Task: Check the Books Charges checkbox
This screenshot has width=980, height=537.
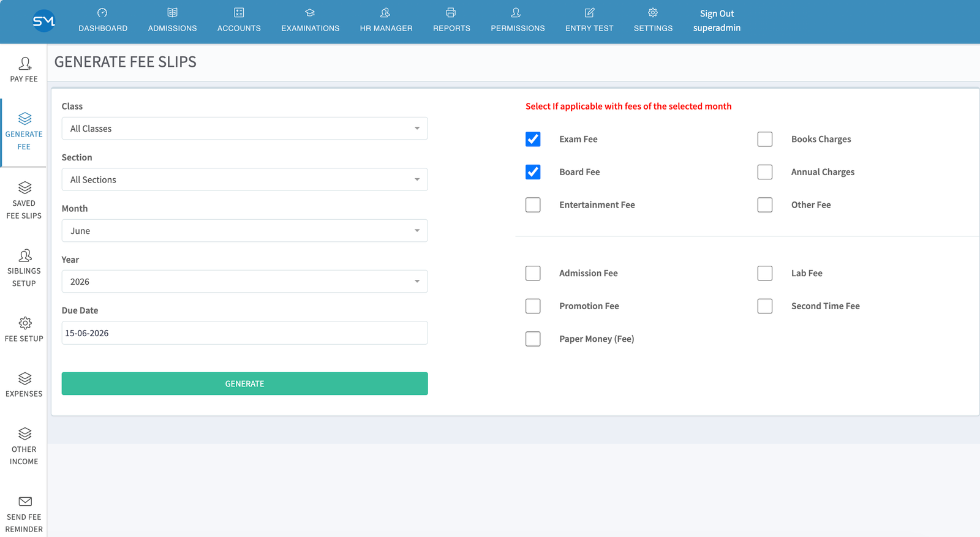Action: coord(765,139)
